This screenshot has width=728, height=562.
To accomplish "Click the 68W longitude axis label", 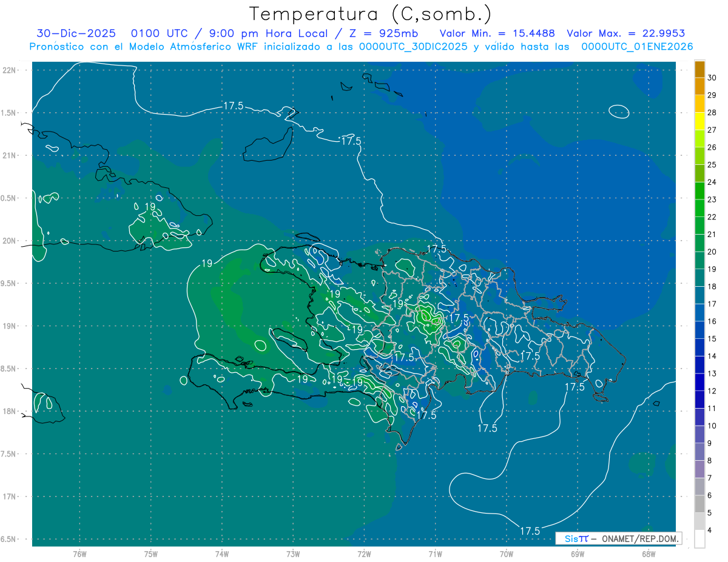I will point(648,554).
